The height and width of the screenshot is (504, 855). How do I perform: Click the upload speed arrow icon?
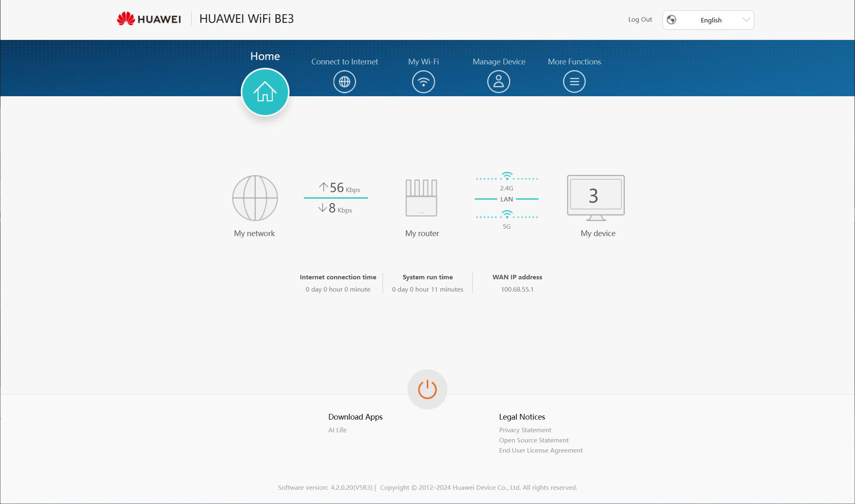[x=323, y=187]
